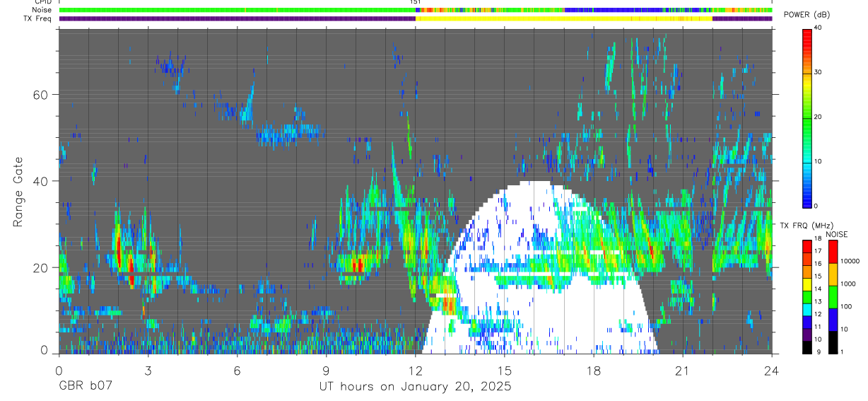The width and height of the screenshot is (868, 401).
Task: Click the POWER (dB) color scale bar
Action: click(807, 117)
